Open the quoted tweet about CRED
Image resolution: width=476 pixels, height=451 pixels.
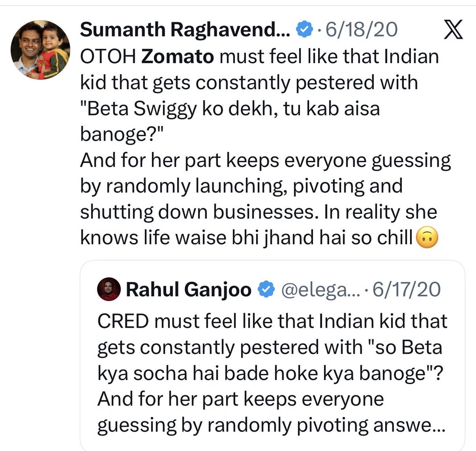pos(272,356)
